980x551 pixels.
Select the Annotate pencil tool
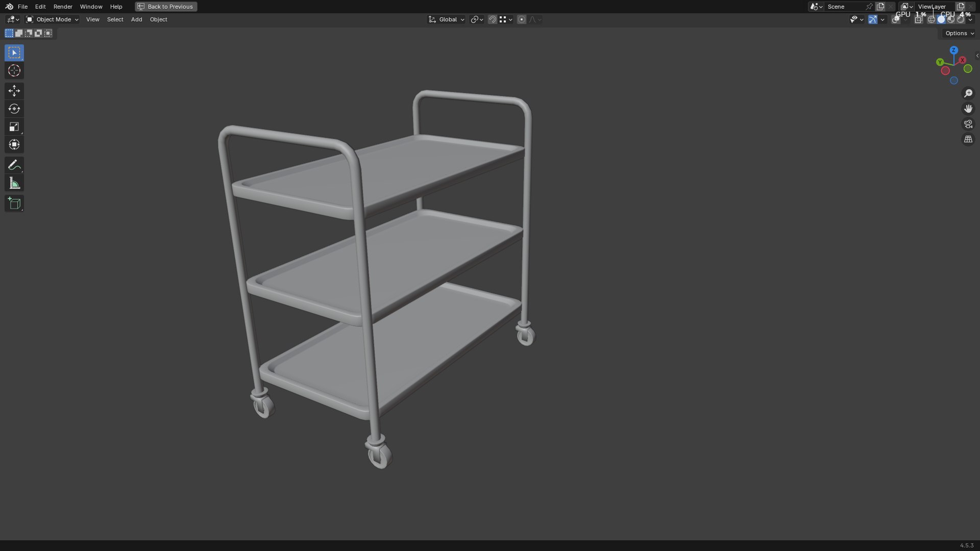point(14,165)
